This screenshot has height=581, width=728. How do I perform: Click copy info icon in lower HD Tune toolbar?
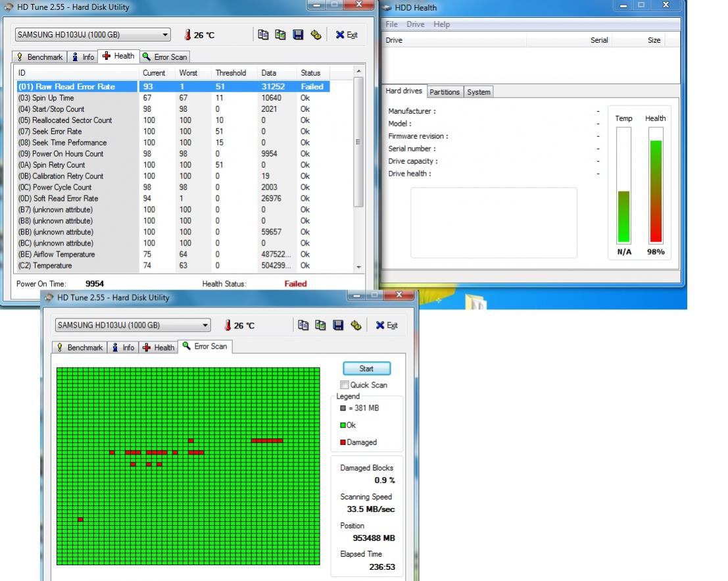click(303, 325)
